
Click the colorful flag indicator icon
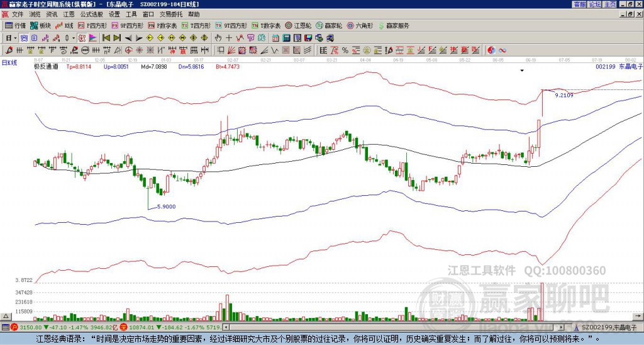93,38
